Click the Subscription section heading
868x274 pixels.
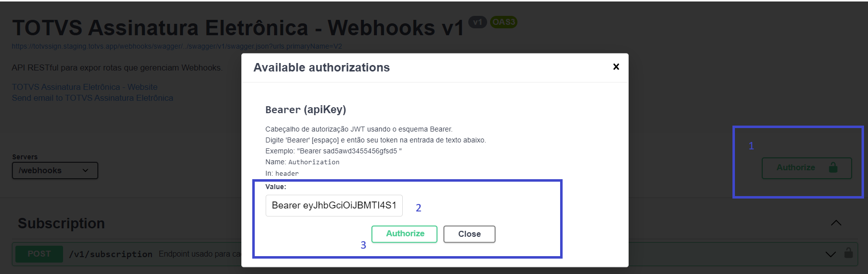(62, 223)
